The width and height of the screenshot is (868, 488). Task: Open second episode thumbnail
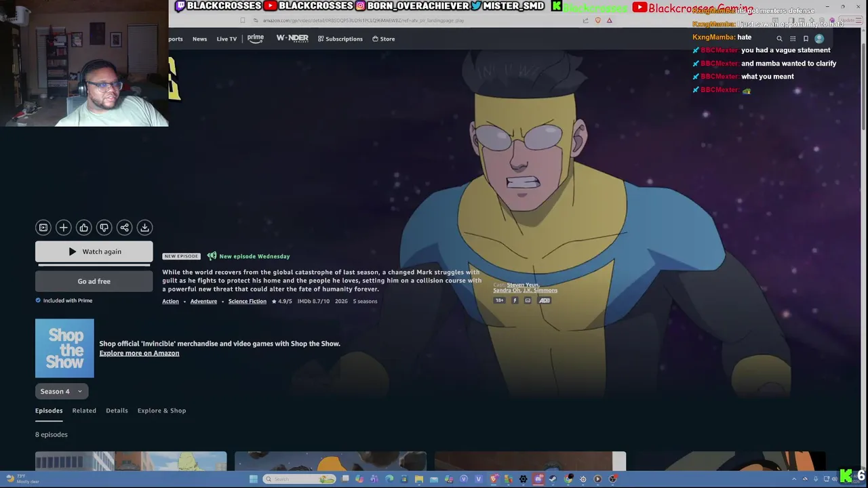330,461
